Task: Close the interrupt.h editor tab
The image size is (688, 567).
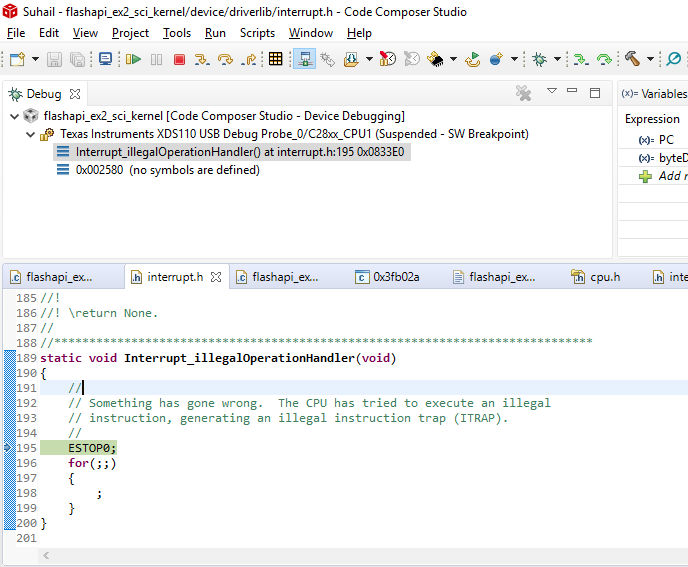Action: [216, 277]
